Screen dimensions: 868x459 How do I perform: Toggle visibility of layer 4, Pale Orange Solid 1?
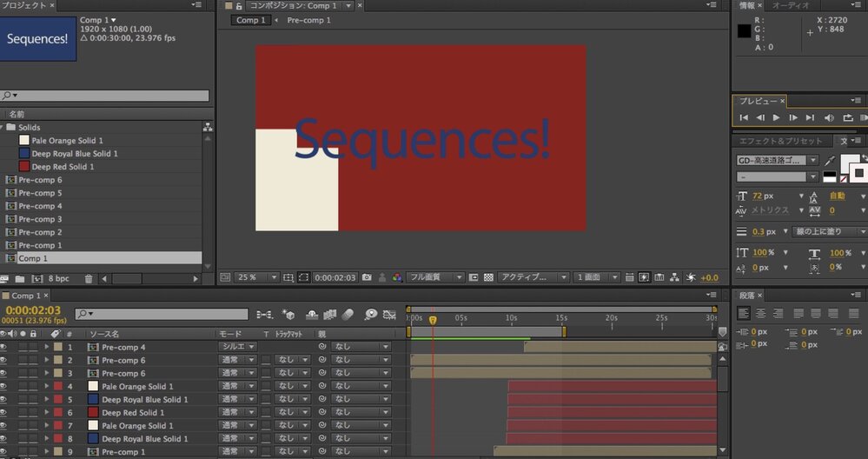click(x=3, y=386)
